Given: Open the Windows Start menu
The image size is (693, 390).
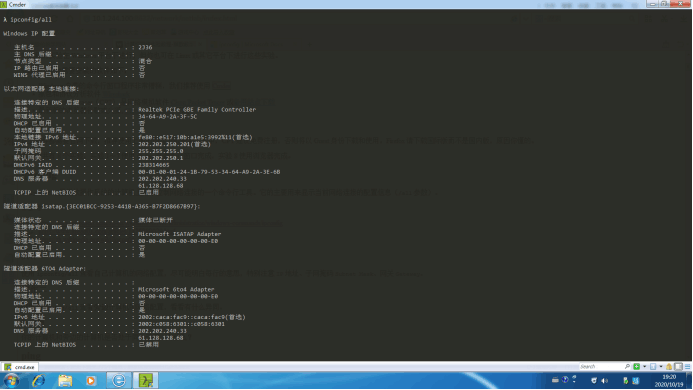Looking at the screenshot, I should pyautogui.click(x=11, y=380).
